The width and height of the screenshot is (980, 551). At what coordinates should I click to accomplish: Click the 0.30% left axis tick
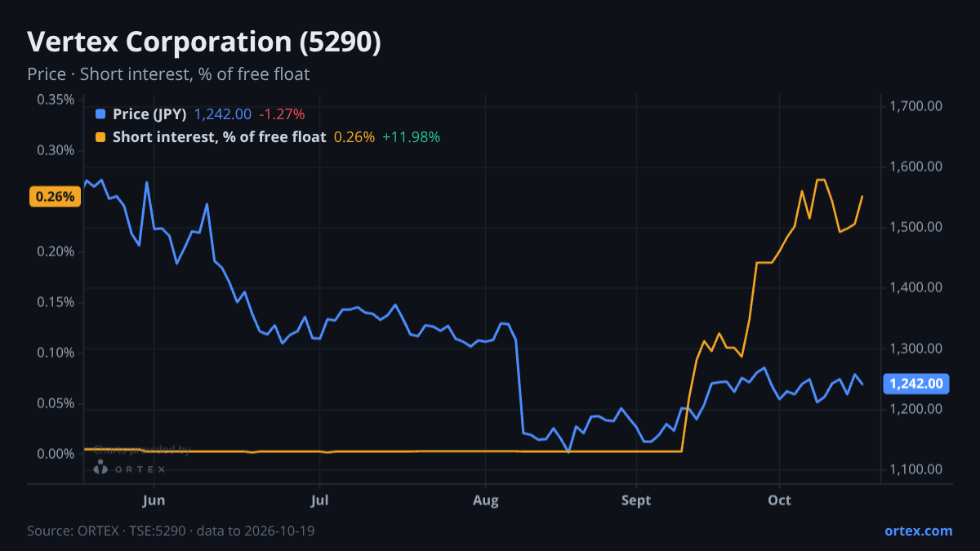coord(56,150)
